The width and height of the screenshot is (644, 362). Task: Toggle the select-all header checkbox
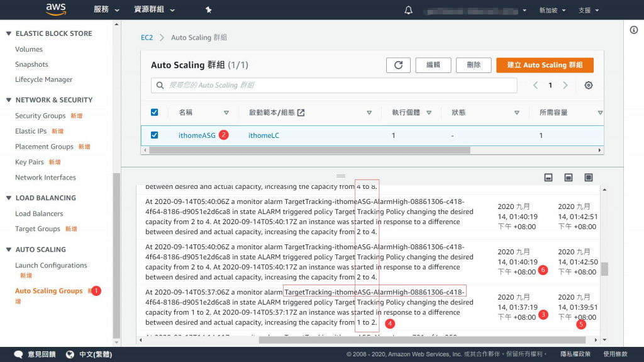(x=155, y=112)
